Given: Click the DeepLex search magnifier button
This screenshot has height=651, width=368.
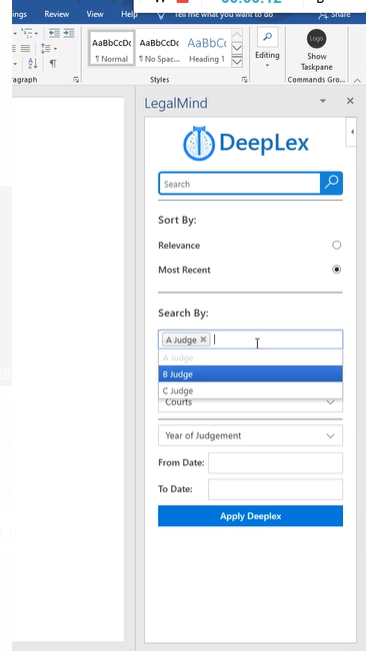Looking at the screenshot, I should click(x=331, y=183).
